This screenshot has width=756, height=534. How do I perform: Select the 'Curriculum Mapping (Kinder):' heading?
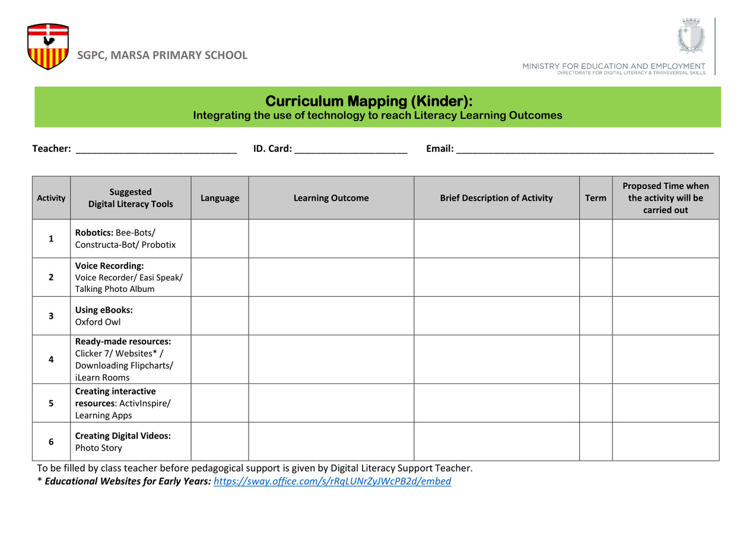coord(369,101)
